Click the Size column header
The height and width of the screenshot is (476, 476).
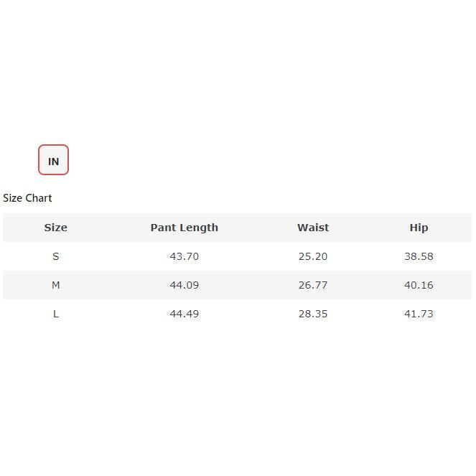click(55, 228)
